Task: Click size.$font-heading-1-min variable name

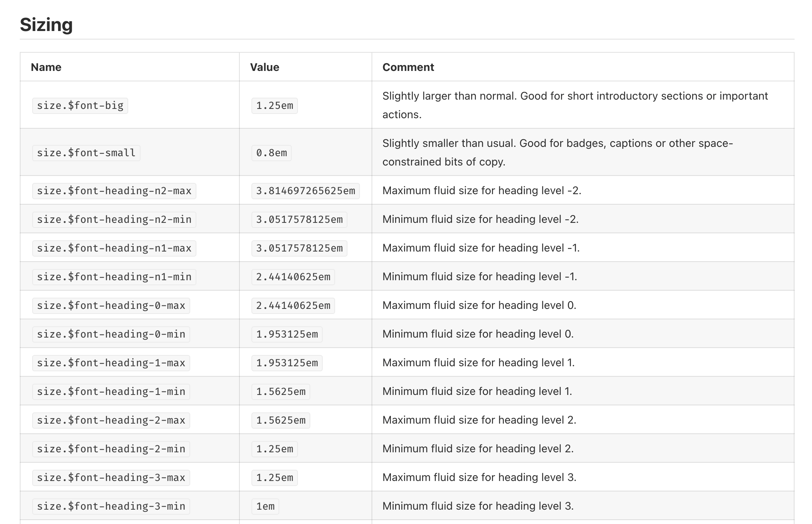Action: [x=111, y=391]
